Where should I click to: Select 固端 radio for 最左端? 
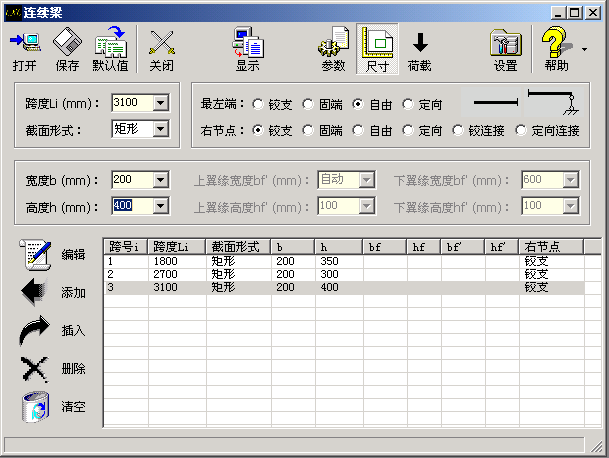point(309,103)
